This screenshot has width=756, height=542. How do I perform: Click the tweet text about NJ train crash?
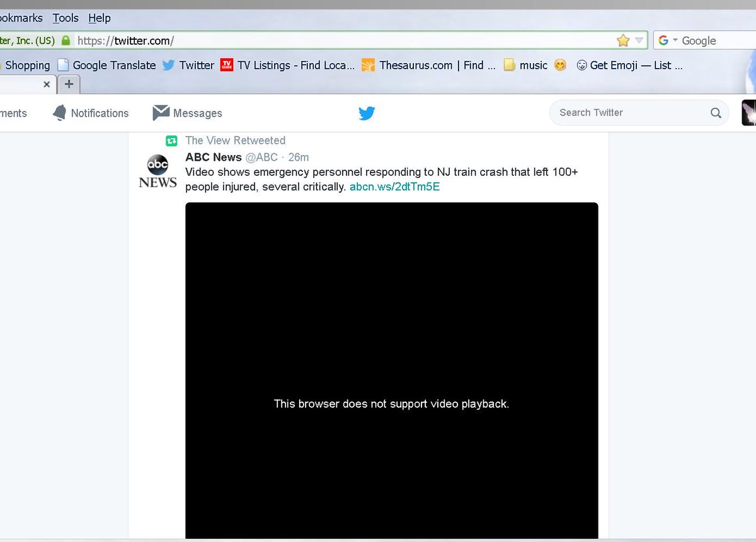382,179
